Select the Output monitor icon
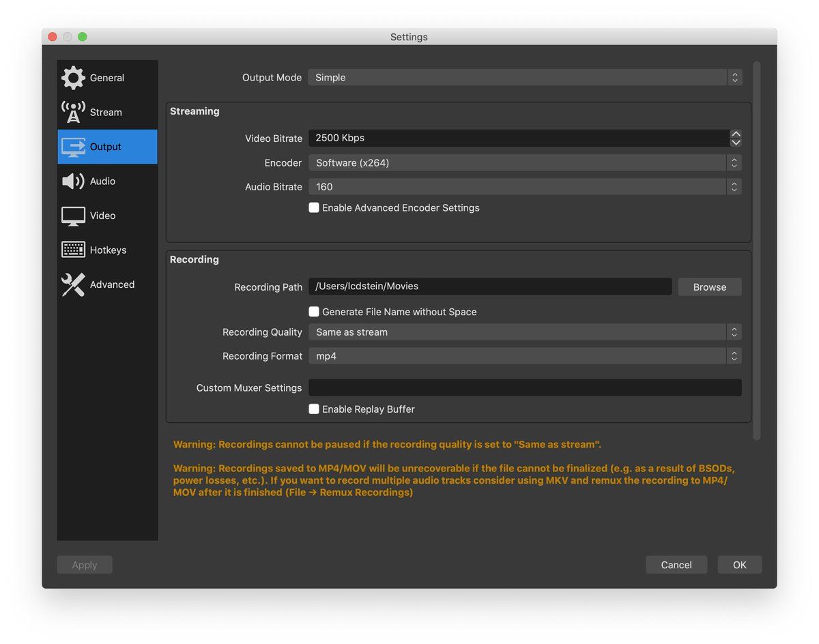Viewport: 819px width, 644px height. [73, 147]
